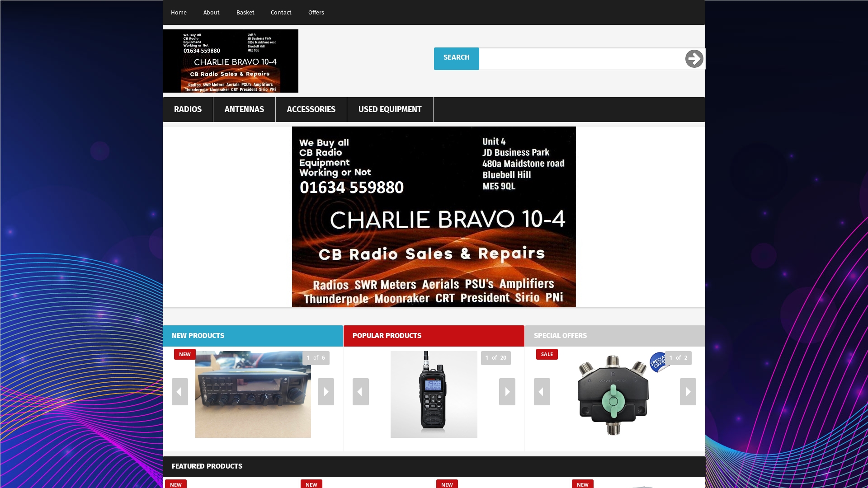This screenshot has width=868, height=488.
Task: Open the ANTENNAS category
Action: click(244, 109)
